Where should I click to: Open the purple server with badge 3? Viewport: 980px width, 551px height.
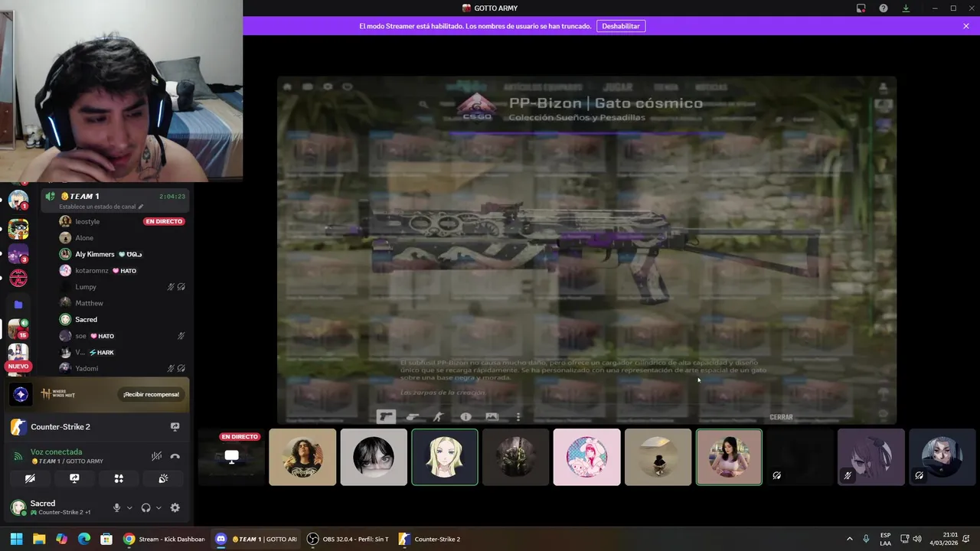[x=18, y=253]
